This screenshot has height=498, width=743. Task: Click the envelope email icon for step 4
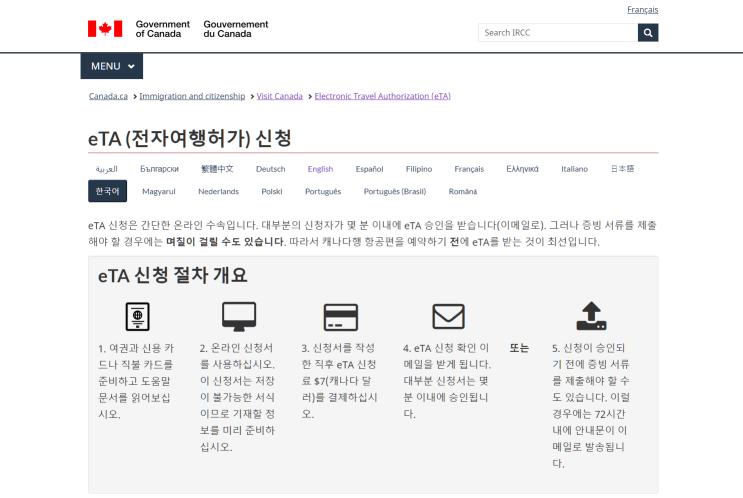pyautogui.click(x=448, y=317)
